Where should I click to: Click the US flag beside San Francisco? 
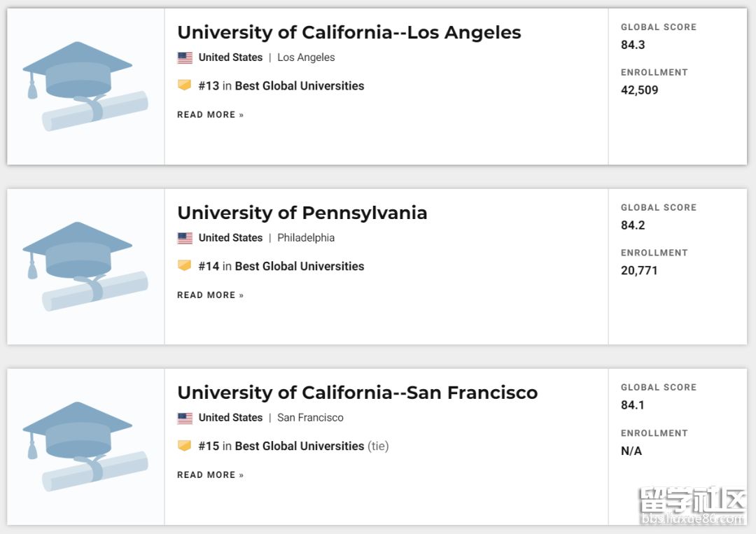pos(185,418)
